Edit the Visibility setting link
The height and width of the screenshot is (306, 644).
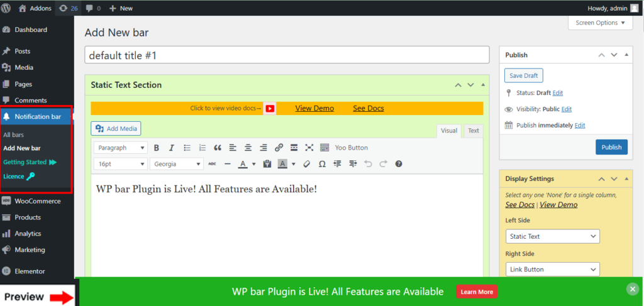567,109
